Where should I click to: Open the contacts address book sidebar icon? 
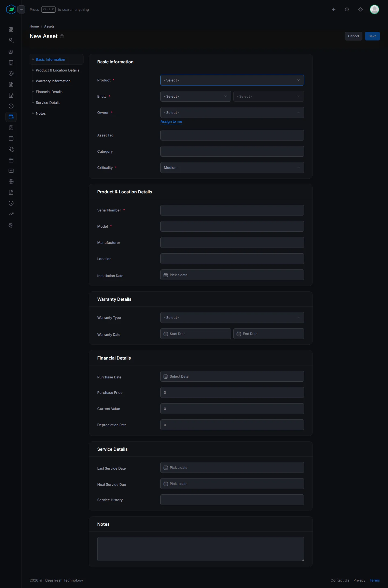(x=11, y=52)
